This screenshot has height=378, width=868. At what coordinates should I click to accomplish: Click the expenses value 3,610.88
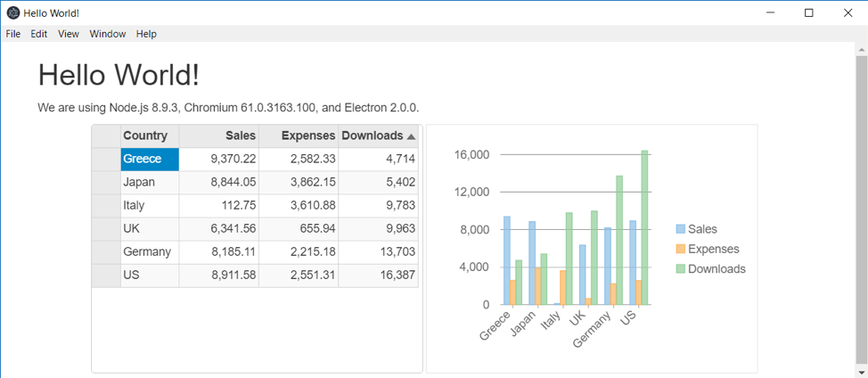click(x=299, y=206)
